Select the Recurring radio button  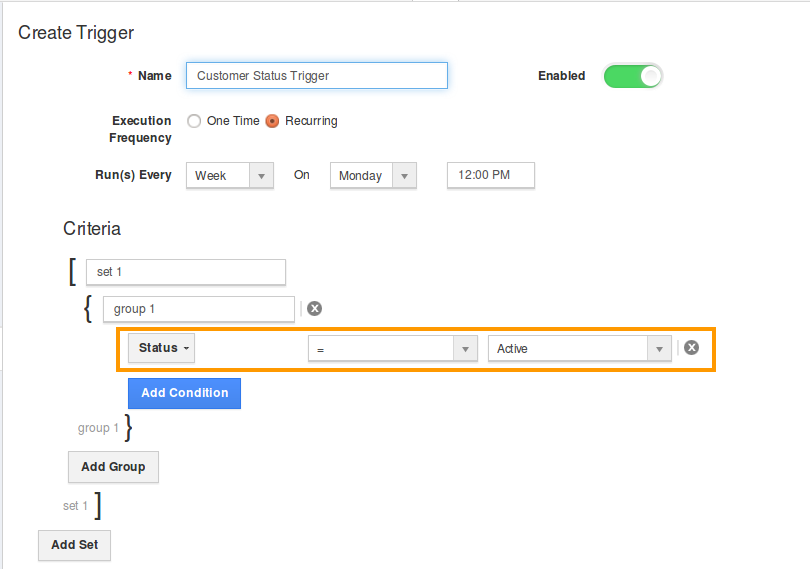[272, 121]
